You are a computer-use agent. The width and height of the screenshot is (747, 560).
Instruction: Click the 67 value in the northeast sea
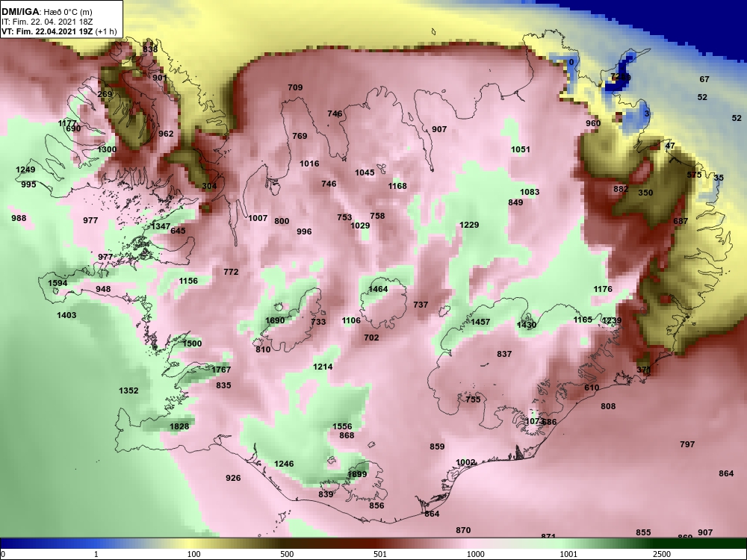704,79
